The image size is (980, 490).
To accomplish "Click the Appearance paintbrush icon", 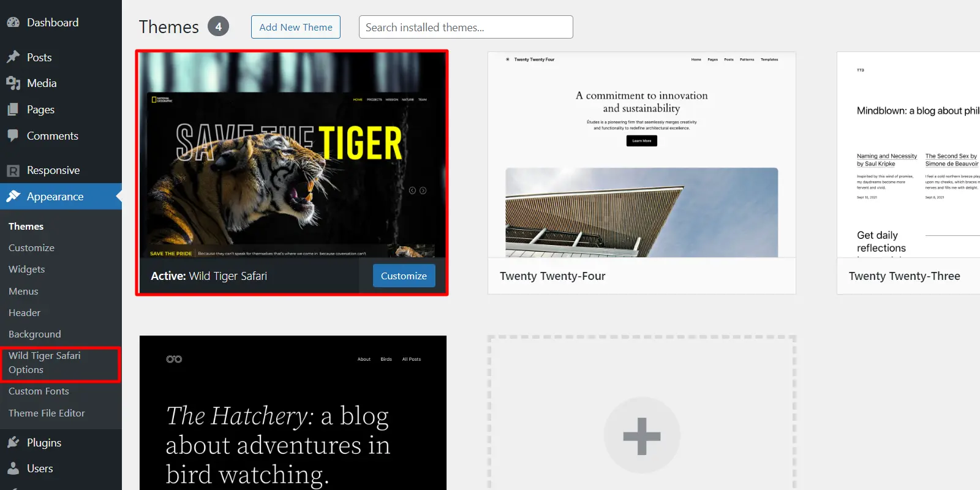I will [x=13, y=196].
